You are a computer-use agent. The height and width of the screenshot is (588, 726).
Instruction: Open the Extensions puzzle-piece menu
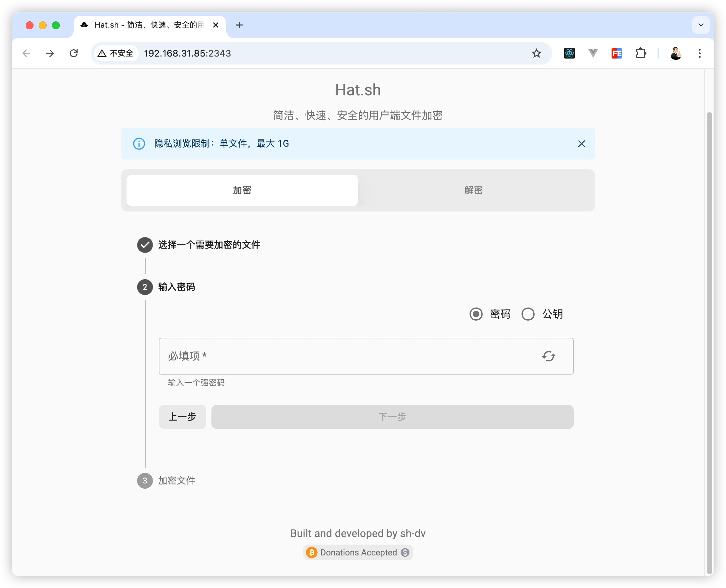click(x=641, y=53)
